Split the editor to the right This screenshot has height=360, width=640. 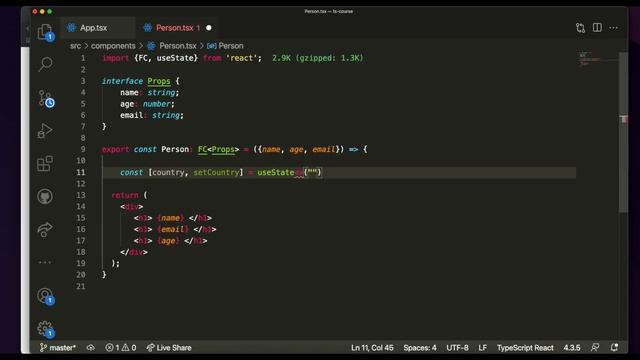point(597,27)
